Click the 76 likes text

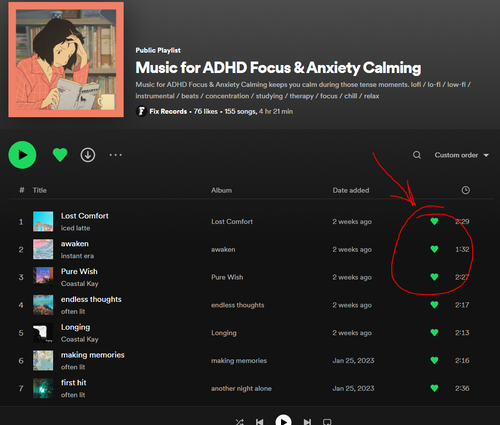tap(206, 111)
